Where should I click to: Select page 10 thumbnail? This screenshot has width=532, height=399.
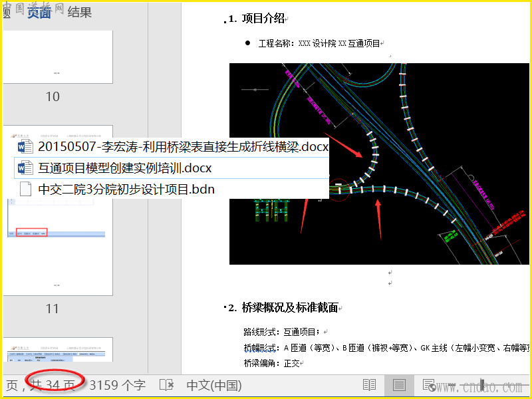pos(58,57)
